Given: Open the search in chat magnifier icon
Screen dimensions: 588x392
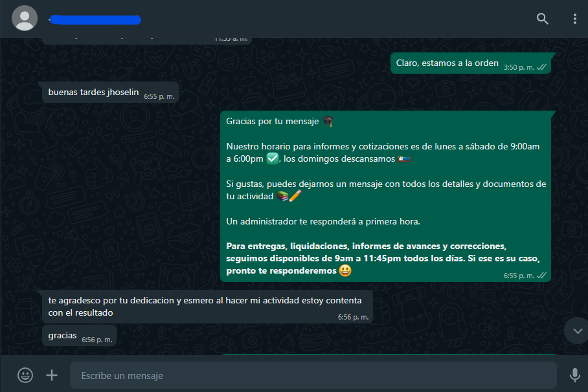Looking at the screenshot, I should pyautogui.click(x=542, y=19).
